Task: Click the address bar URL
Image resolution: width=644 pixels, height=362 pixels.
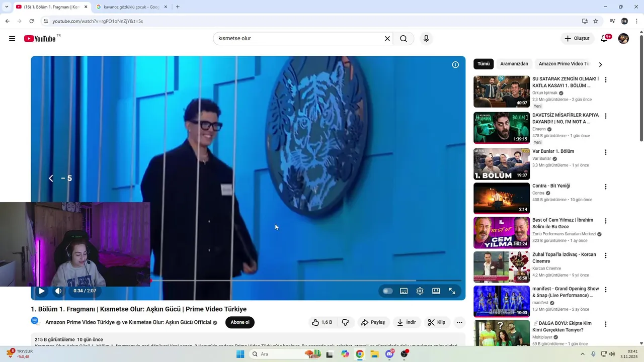Action: (98, 21)
